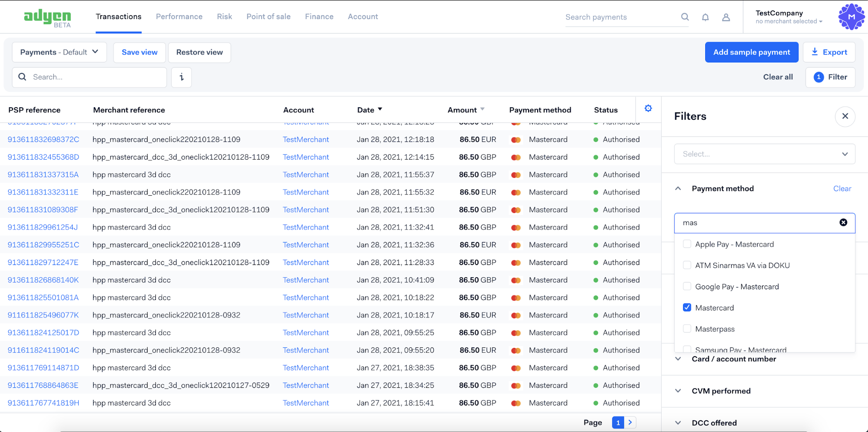The image size is (868, 432).
Task: Open column settings gear icon
Action: pyautogui.click(x=648, y=108)
